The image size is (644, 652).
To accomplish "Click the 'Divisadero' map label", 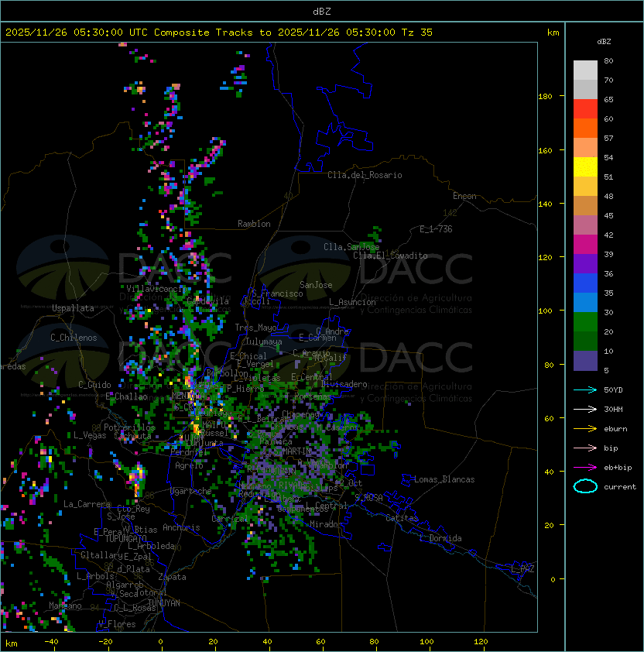I will (344, 384).
